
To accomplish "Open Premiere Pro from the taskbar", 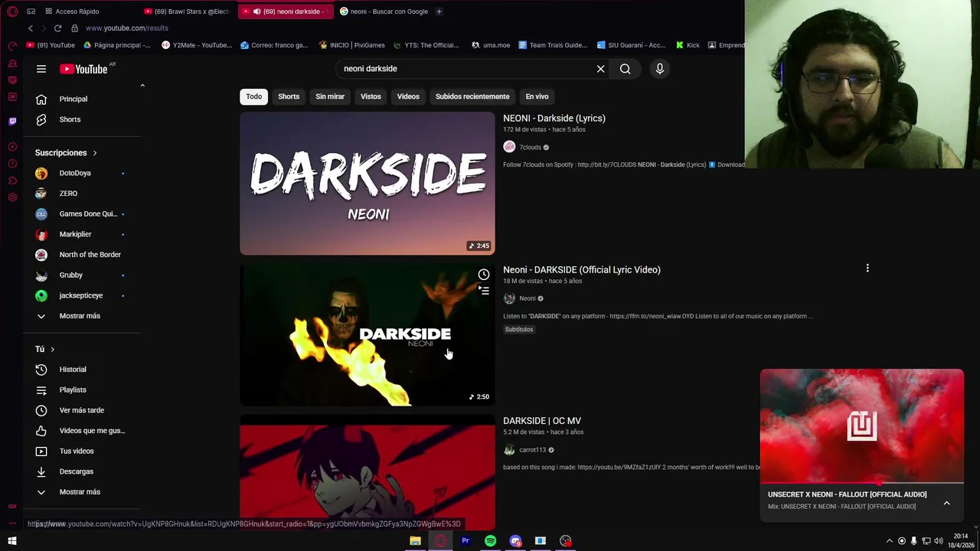I will point(465,541).
